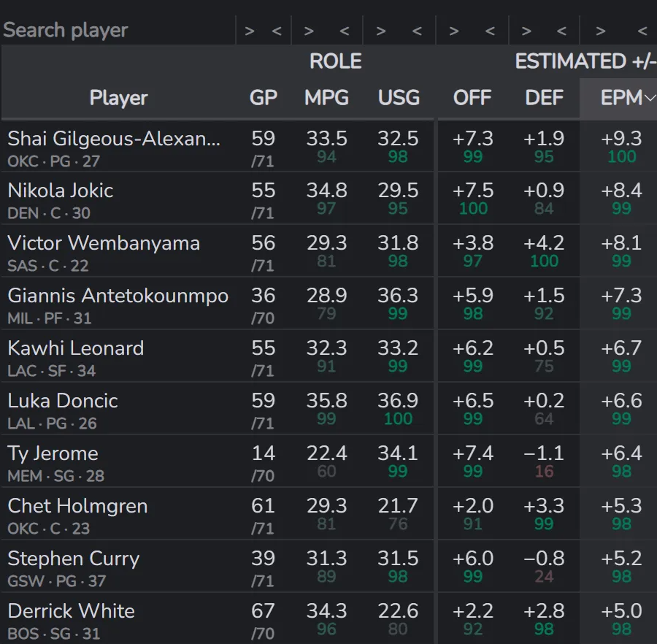Click the less-than filter above DEF column
This screenshot has width=657, height=644.
coord(562,31)
